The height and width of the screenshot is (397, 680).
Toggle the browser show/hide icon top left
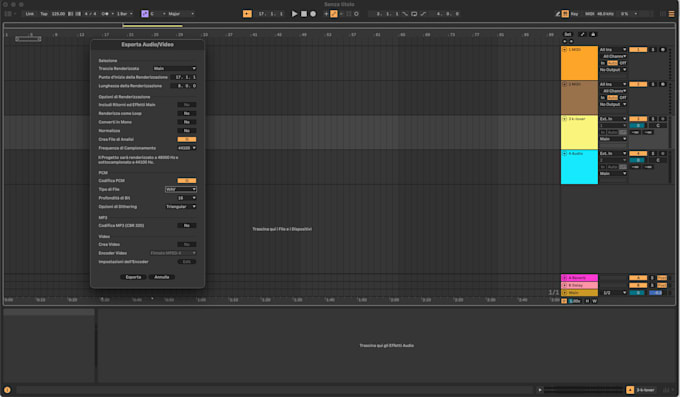[x=8, y=14]
